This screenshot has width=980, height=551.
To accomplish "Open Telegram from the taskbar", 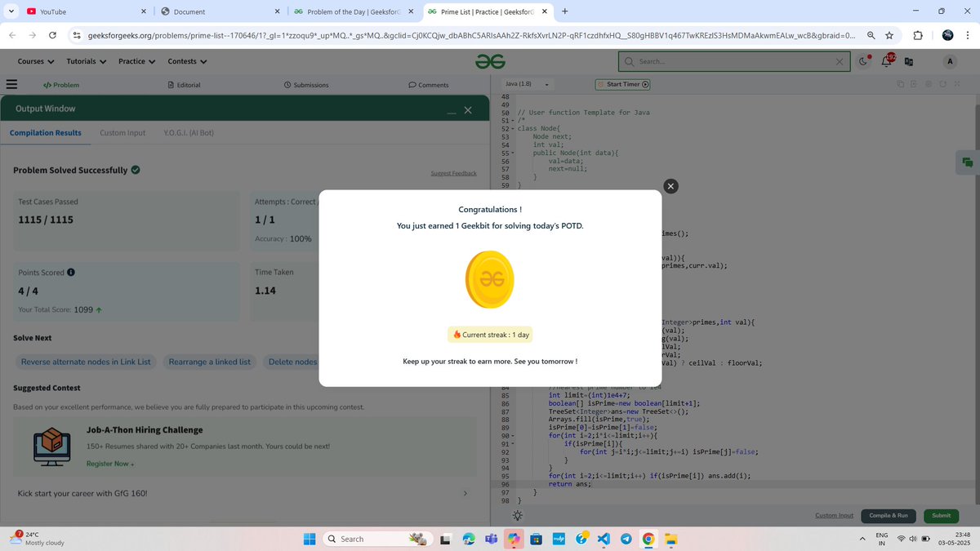I will [626, 539].
